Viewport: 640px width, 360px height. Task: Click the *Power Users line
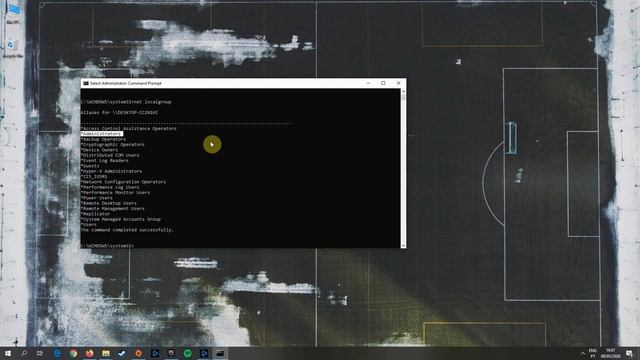click(96, 198)
